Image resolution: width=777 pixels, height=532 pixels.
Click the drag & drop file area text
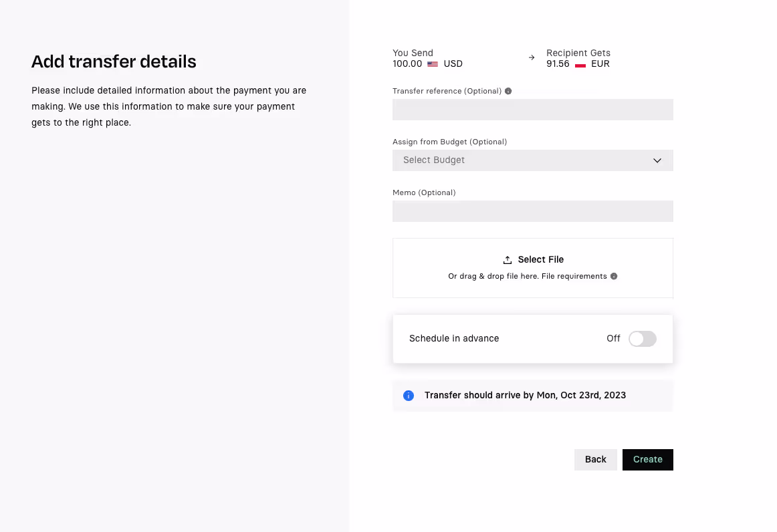coord(527,277)
